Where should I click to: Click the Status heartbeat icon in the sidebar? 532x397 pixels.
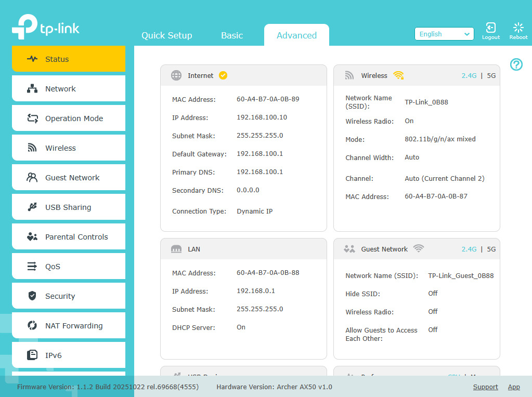coord(32,59)
